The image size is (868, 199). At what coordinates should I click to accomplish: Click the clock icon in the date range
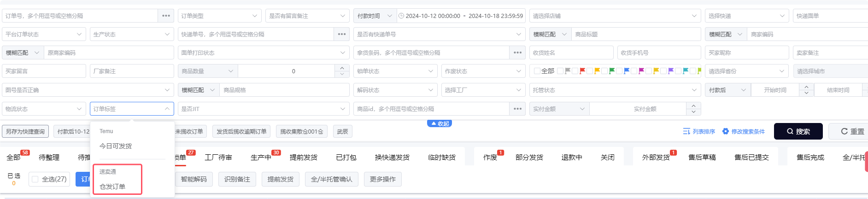(x=401, y=16)
